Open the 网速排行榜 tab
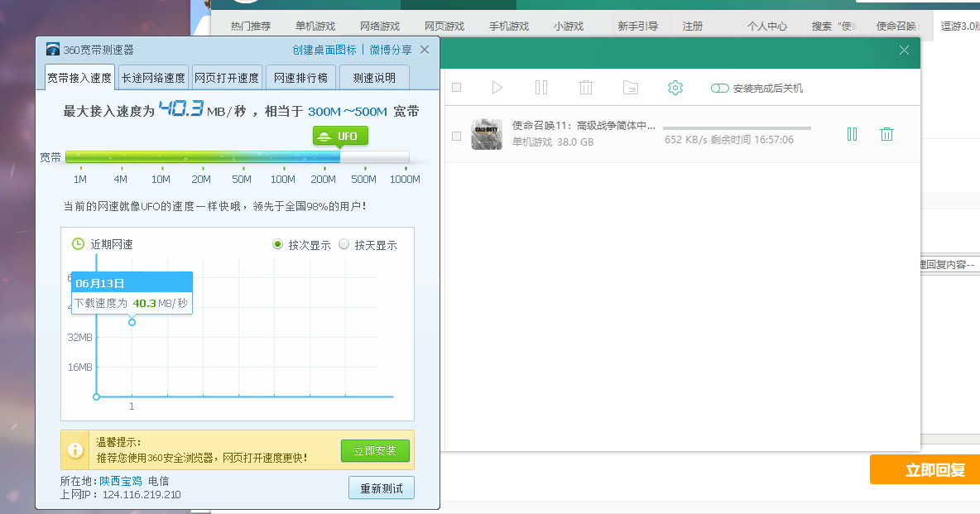The image size is (980, 514). 300,78
